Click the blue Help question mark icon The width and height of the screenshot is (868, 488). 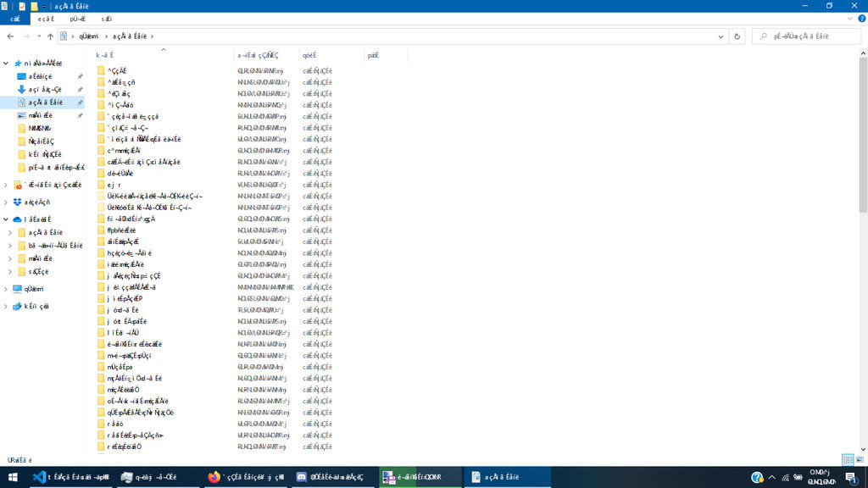coord(757,477)
